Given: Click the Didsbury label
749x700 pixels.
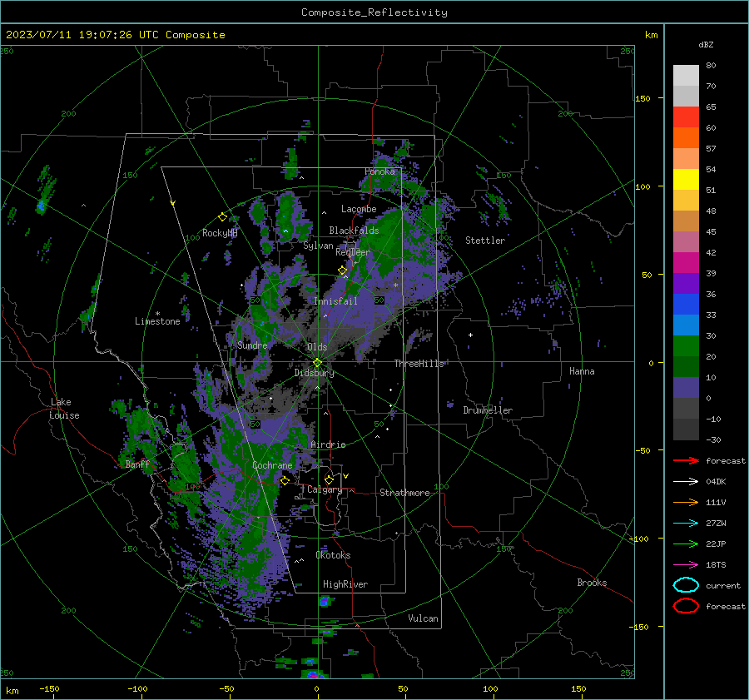Looking at the screenshot, I should click(x=314, y=373).
